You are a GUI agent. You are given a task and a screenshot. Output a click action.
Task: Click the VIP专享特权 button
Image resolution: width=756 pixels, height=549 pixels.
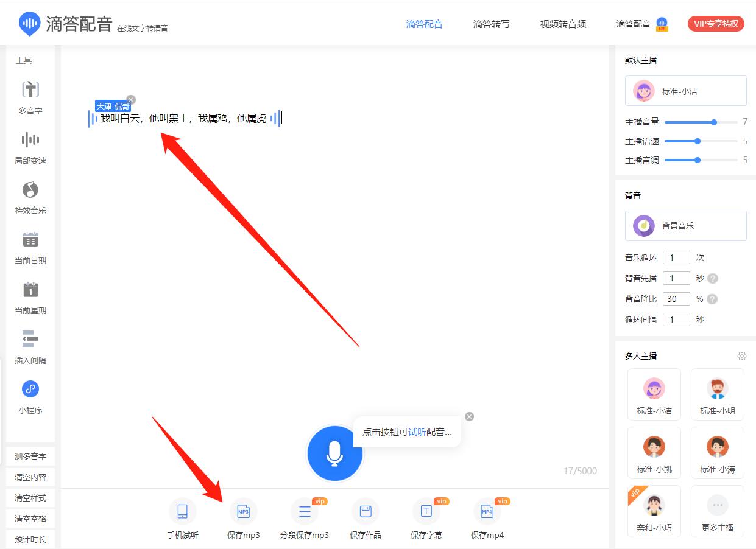[716, 24]
